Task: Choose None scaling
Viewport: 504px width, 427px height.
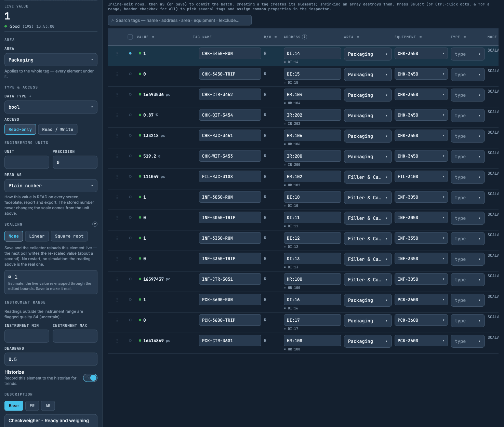Action: coord(14,236)
